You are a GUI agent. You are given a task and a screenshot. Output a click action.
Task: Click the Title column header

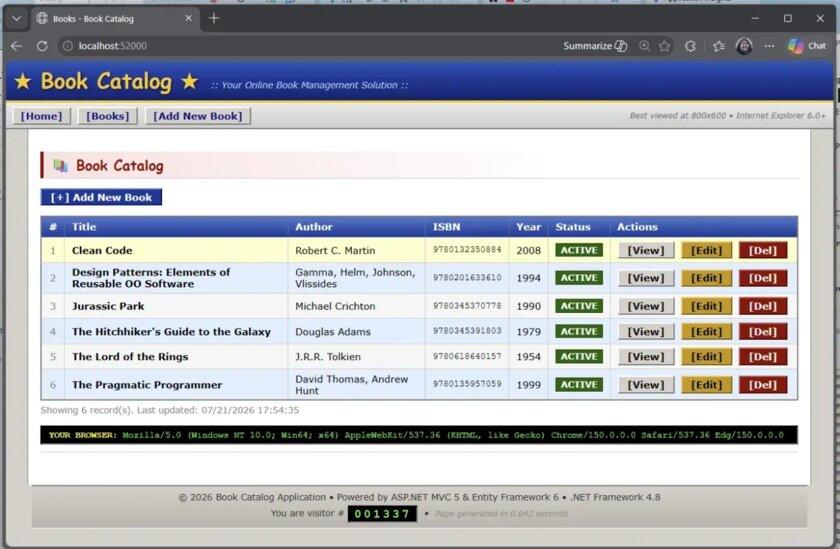pos(176,227)
